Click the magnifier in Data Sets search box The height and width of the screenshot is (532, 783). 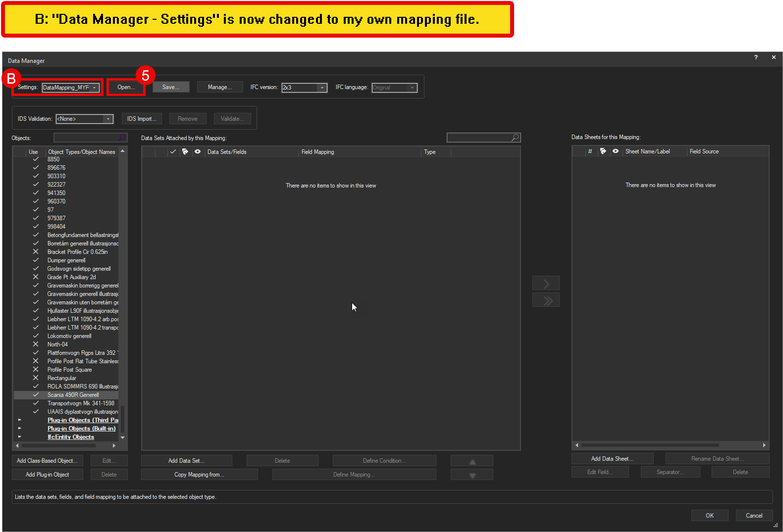pyautogui.click(x=515, y=138)
